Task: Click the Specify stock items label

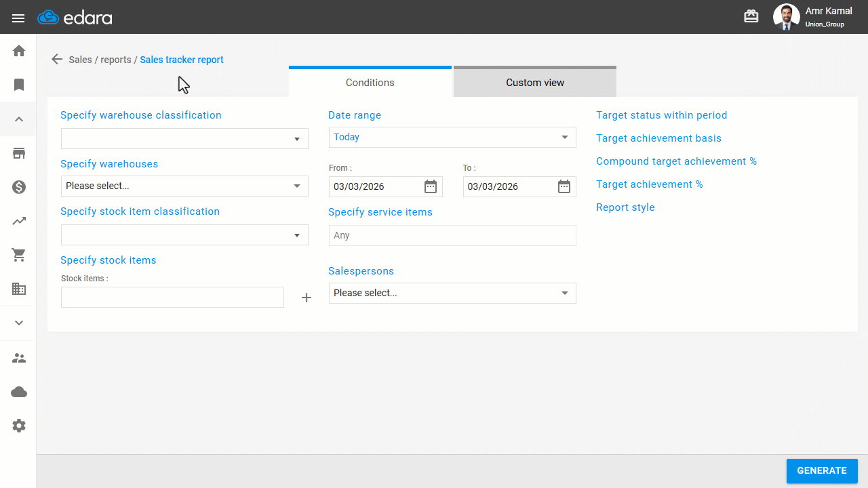Action: (x=108, y=260)
